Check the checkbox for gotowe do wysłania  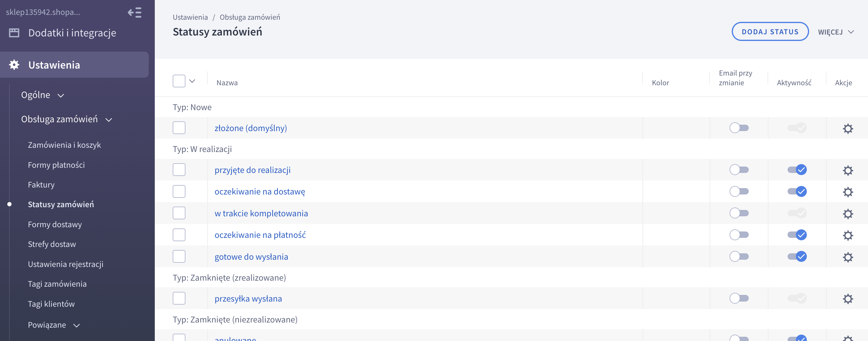coord(179,256)
